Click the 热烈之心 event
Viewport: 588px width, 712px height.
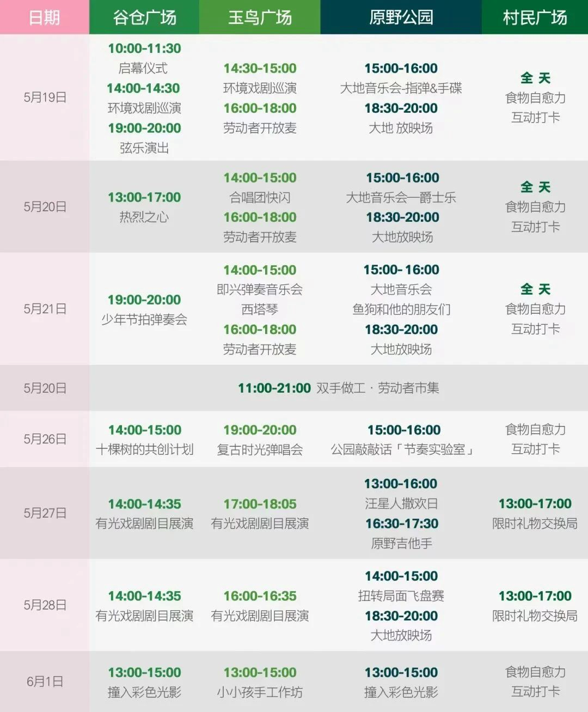point(144,217)
